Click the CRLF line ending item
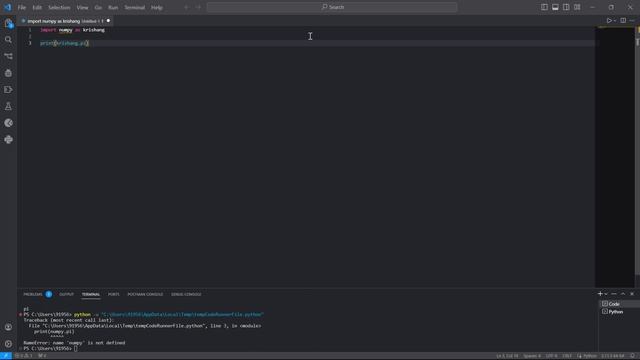640x360 pixels. (567, 356)
